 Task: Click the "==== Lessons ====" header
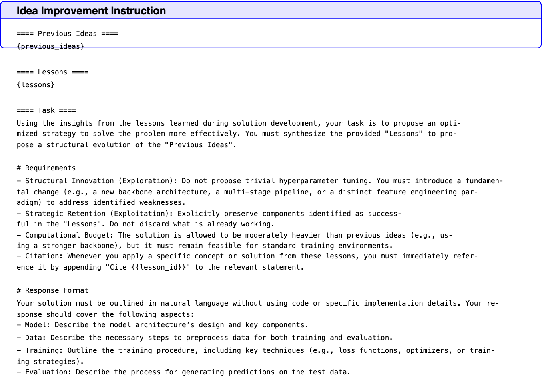pyautogui.click(x=53, y=72)
